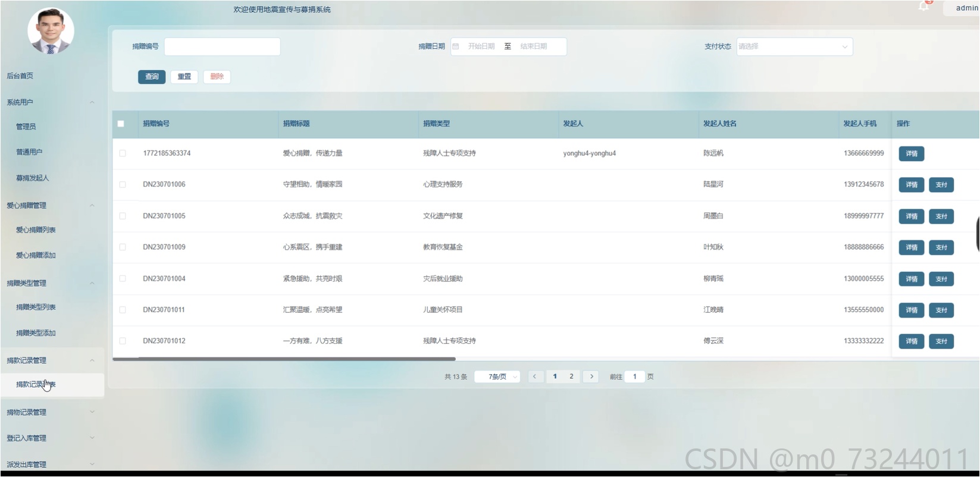This screenshot has height=477, width=980.
Task: Open the 7条/页 page size dropdown
Action: (x=497, y=376)
